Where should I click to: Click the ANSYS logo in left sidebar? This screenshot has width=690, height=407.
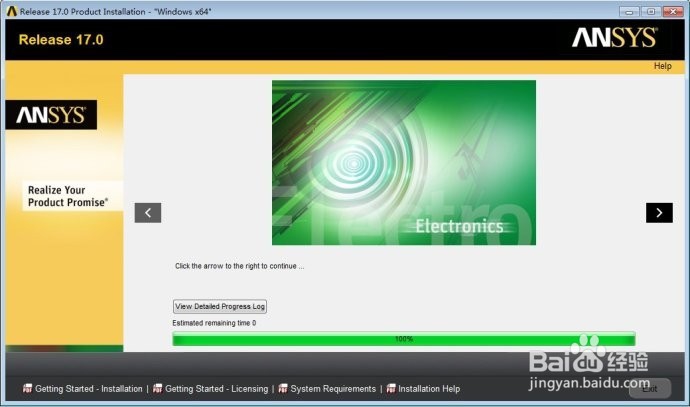point(51,115)
